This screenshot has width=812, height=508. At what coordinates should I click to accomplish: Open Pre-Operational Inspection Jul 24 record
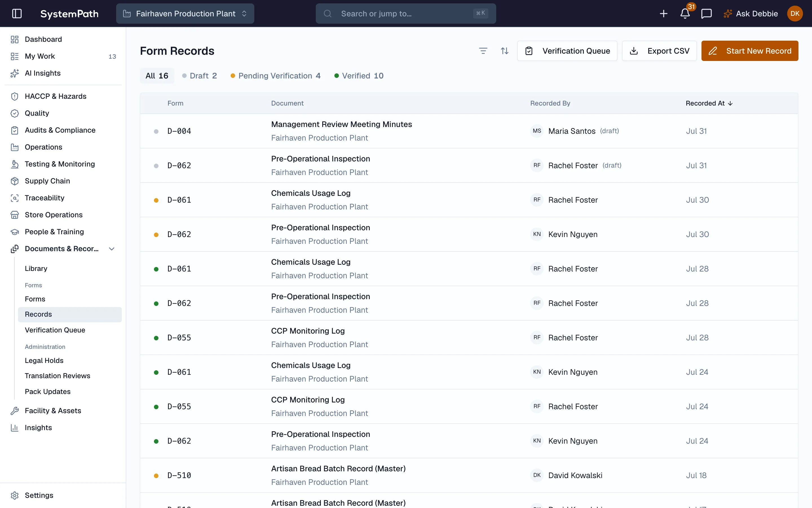469,441
